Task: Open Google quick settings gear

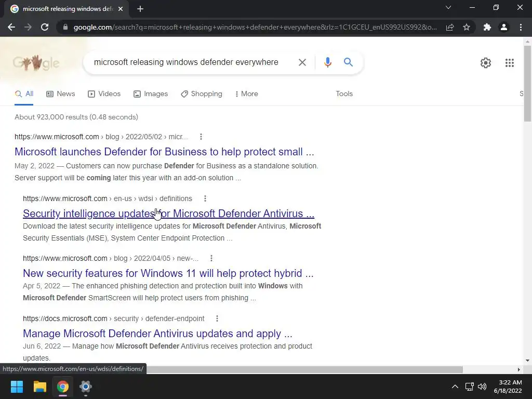Action: 486,63
